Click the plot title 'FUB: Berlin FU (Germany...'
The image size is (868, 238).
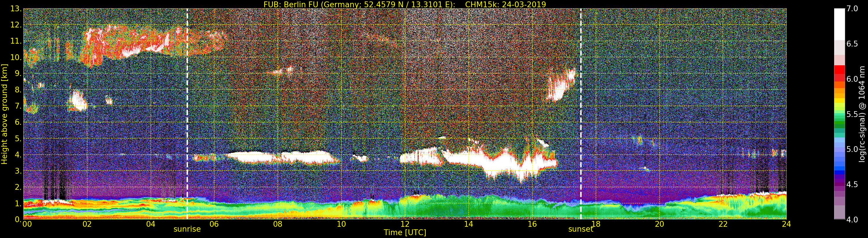(405, 4)
